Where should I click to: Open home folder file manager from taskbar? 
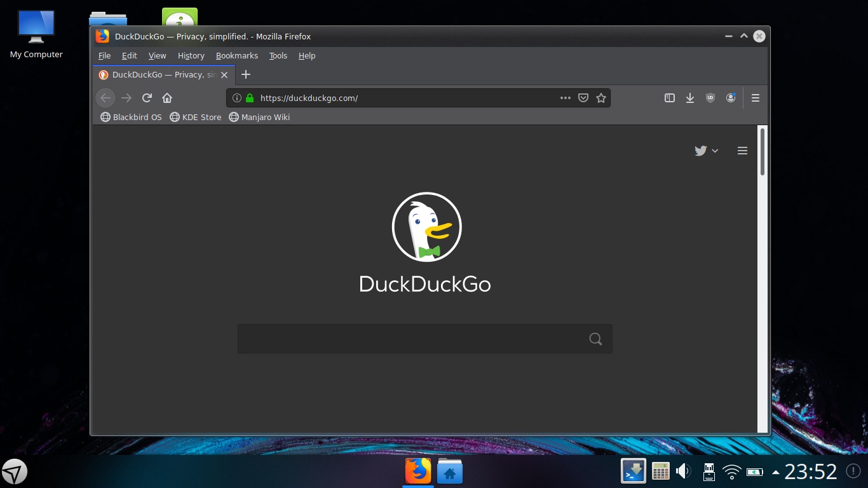coord(450,472)
